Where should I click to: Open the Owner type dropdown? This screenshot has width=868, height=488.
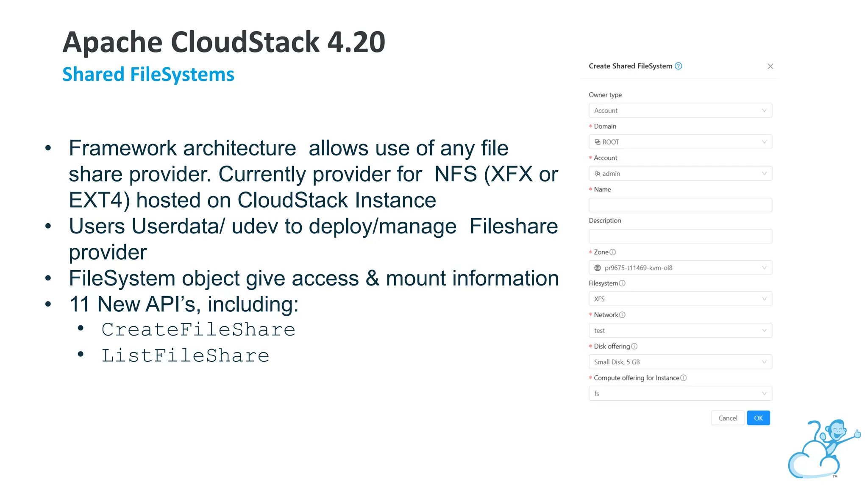click(680, 111)
